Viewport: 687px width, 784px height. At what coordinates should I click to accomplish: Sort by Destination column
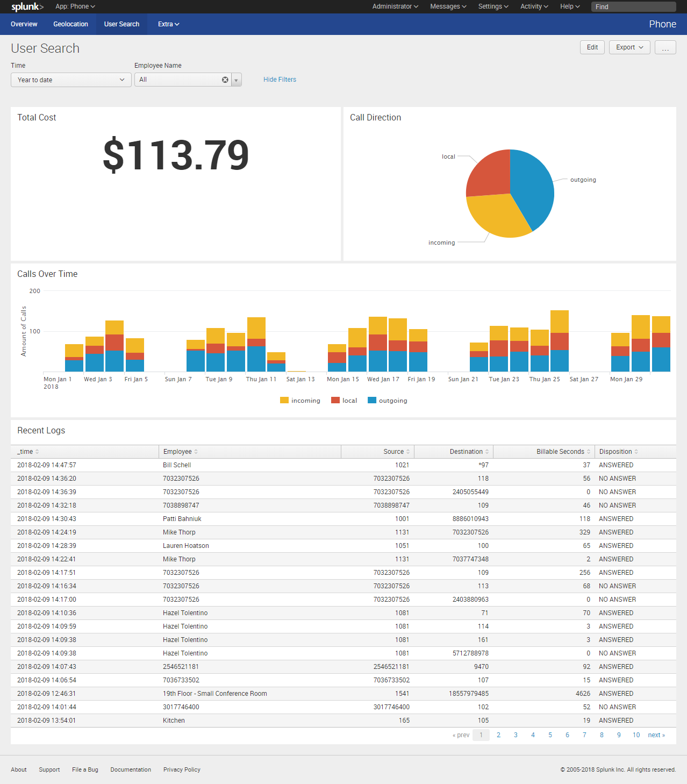[x=469, y=452]
